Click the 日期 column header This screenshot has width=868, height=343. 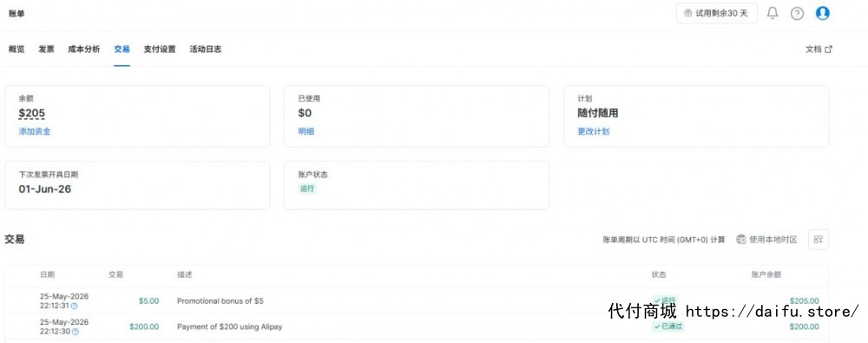point(48,275)
